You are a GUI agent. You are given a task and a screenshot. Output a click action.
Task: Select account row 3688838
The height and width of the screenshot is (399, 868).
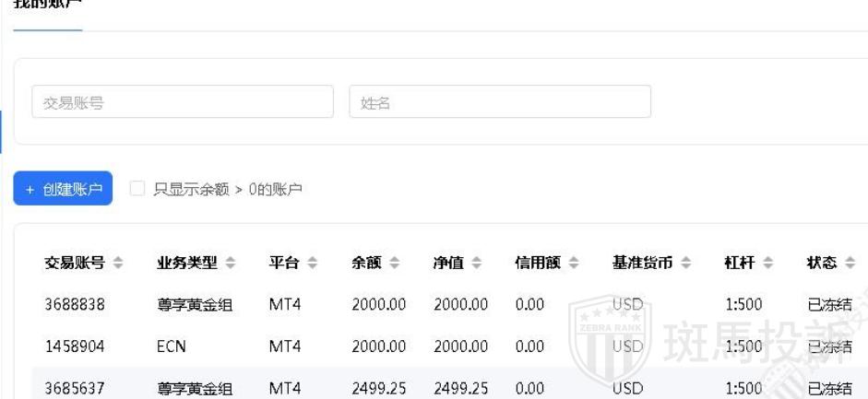(75, 305)
